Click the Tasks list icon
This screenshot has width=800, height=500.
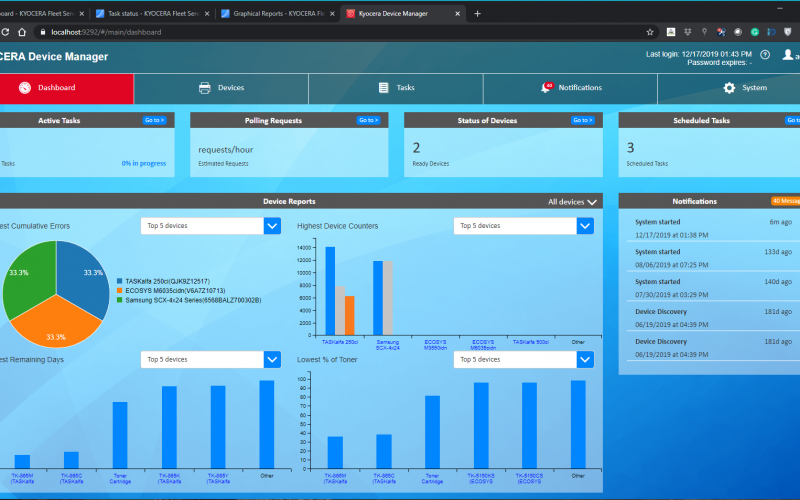(x=383, y=88)
